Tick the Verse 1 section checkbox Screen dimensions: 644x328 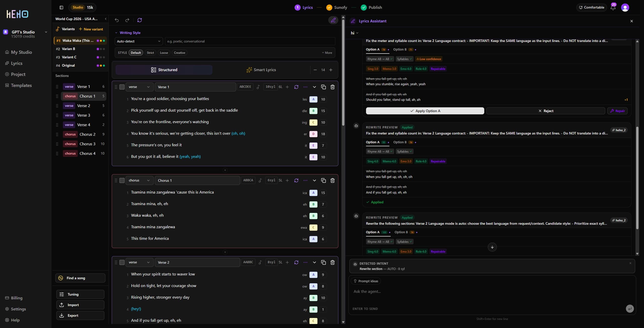tap(122, 87)
